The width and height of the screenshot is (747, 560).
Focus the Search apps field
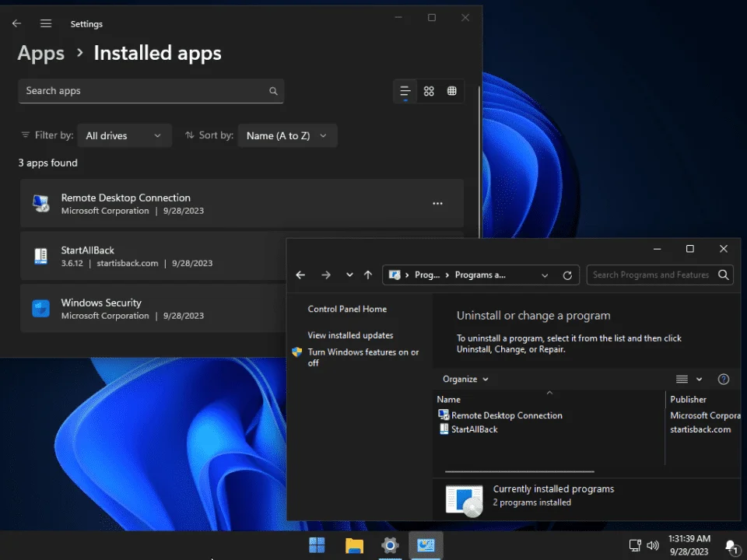pos(151,91)
